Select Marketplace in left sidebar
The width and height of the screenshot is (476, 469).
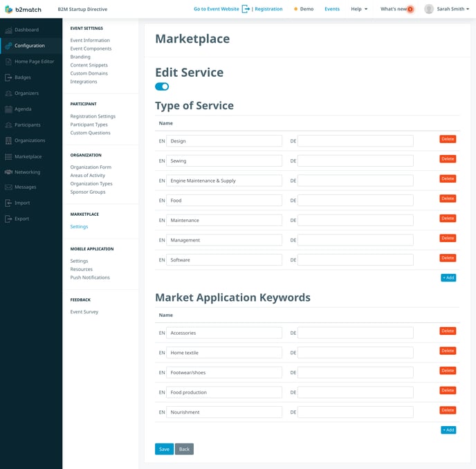(x=28, y=156)
